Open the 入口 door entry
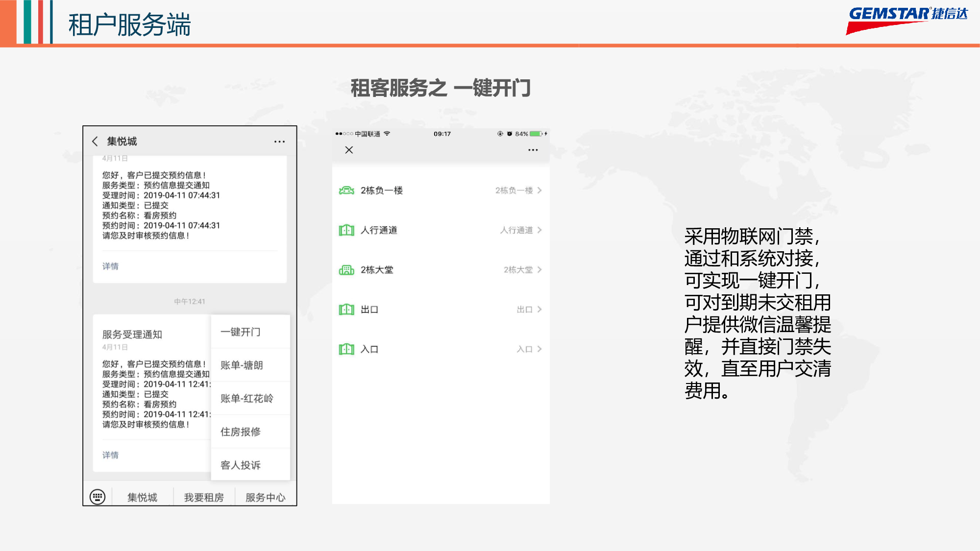Viewport: 980px width, 551px height. tap(441, 349)
